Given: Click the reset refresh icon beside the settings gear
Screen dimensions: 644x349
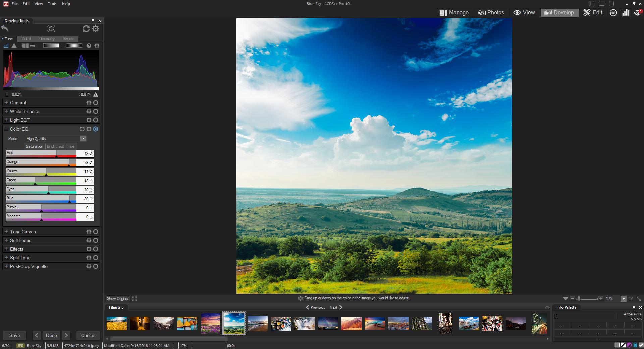Looking at the screenshot, I should (x=86, y=29).
